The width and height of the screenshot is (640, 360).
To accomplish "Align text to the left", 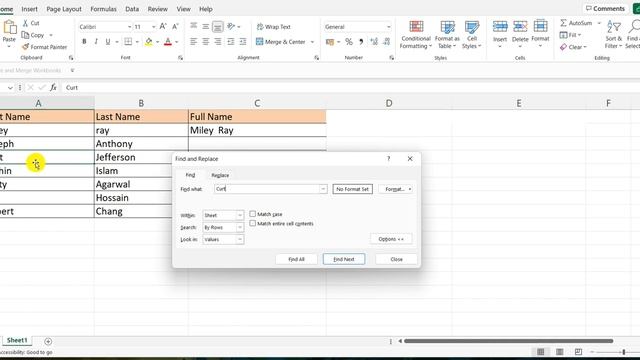I will pyautogui.click(x=193, y=42).
